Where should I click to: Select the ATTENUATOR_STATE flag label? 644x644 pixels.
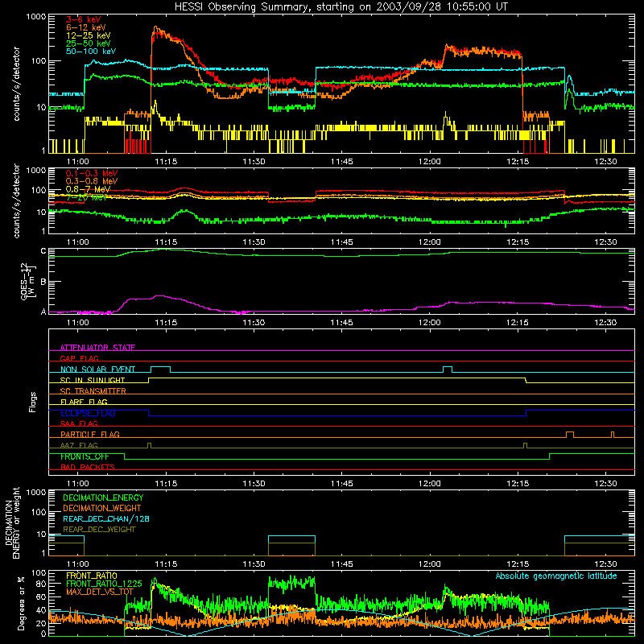97,348
